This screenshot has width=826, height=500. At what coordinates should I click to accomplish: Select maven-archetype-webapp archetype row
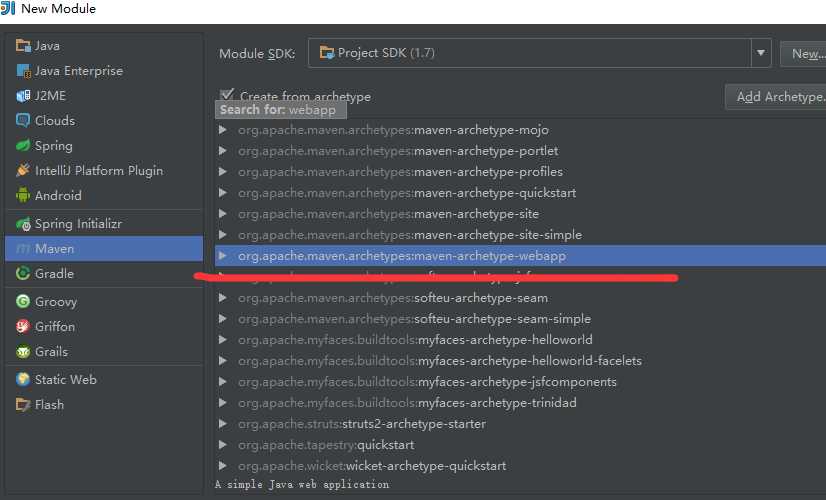coord(520,256)
